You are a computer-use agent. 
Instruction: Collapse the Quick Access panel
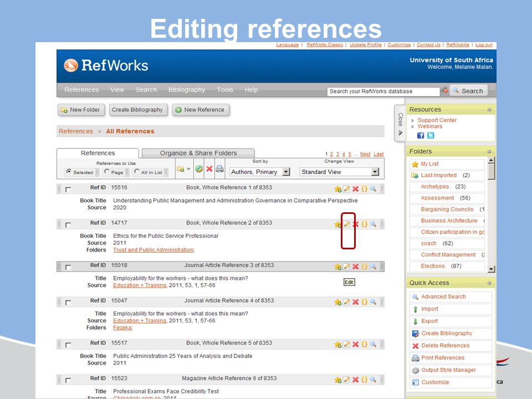(489, 283)
